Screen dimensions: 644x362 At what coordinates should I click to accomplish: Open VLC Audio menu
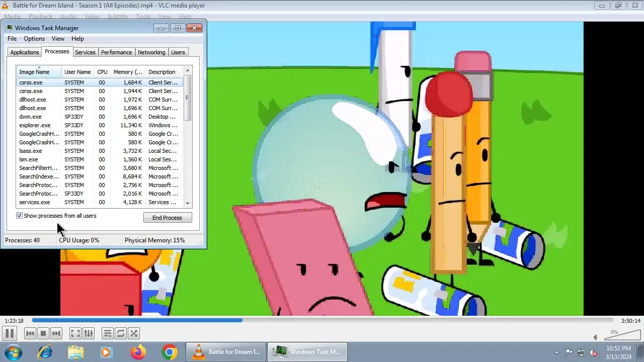pos(68,17)
